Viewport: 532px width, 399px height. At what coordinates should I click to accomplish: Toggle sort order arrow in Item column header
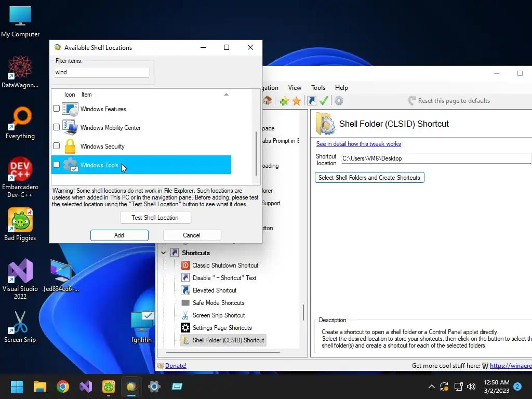point(227,95)
